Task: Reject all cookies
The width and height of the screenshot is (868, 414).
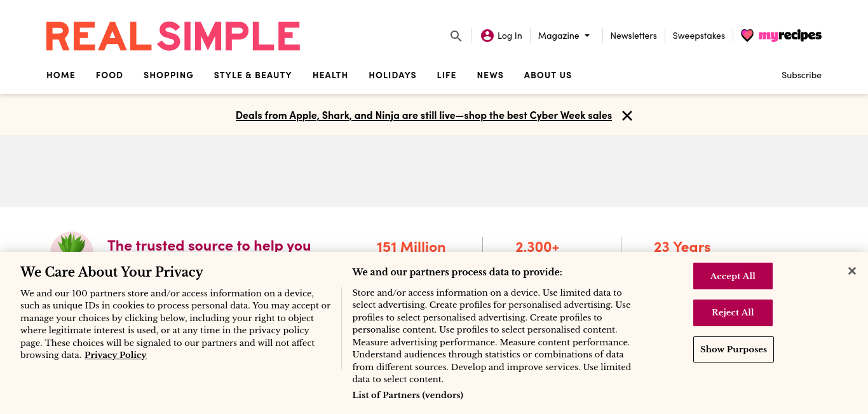Action: click(733, 313)
